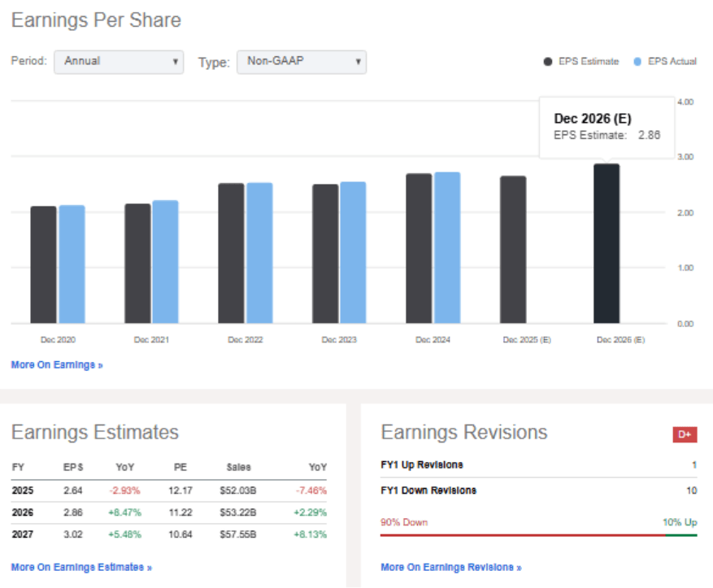
Task: Open the Period Annual dropdown
Action: 119,62
